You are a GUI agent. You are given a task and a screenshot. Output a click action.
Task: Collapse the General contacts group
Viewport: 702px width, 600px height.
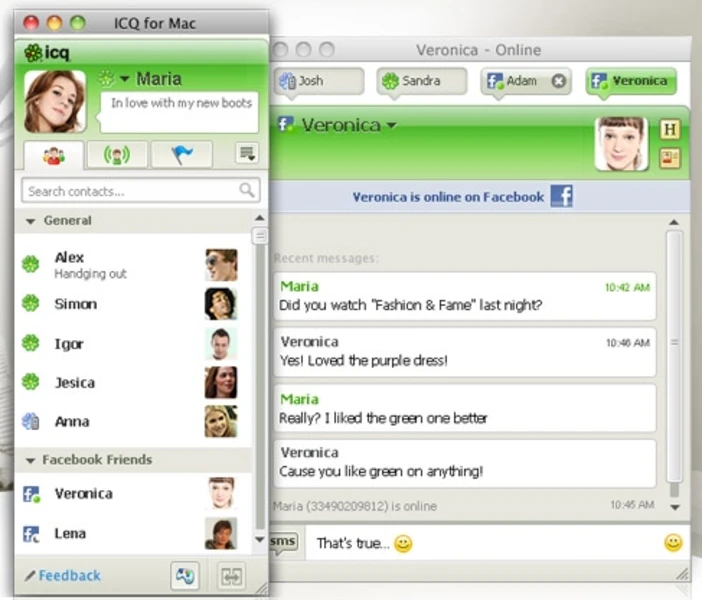click(x=31, y=221)
